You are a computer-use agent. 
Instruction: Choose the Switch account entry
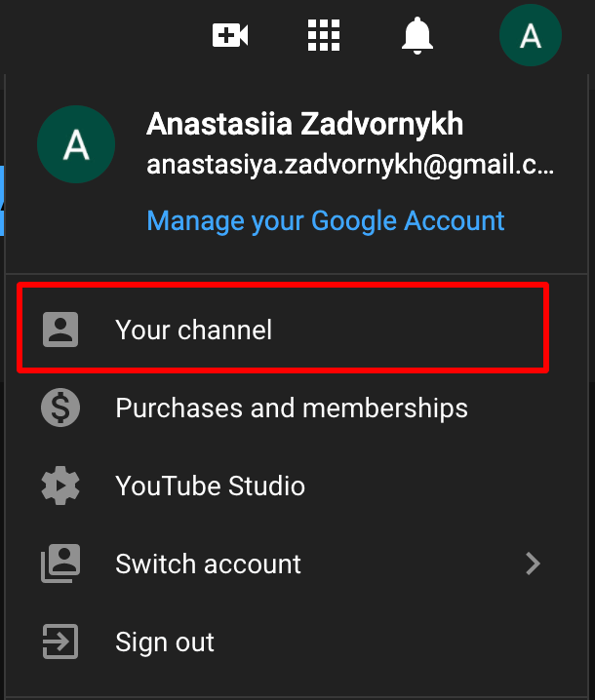pyautogui.click(x=297, y=564)
